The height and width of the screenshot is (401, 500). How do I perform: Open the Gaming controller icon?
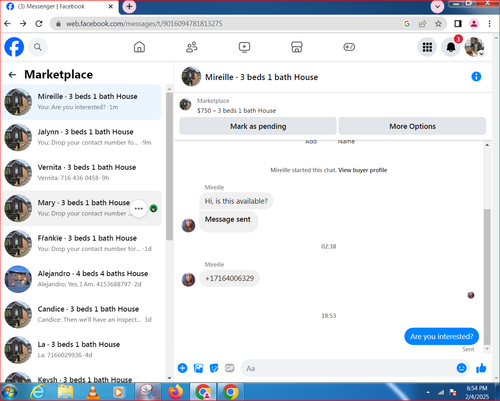(x=349, y=47)
